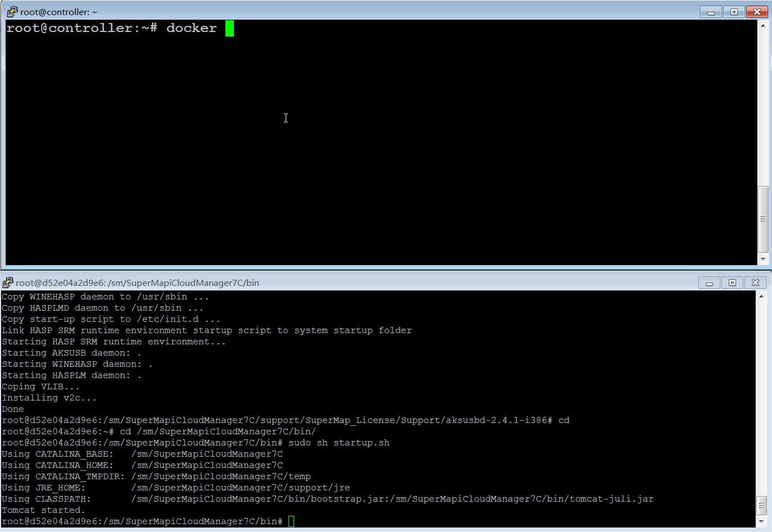Click the 'Done' output line
This screenshot has width=772, height=532.
pos(13,409)
